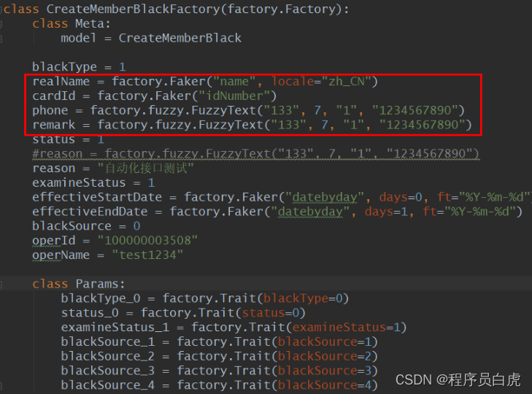This screenshot has width=532, height=394.
Task: Click the "自动化接口测试" string
Action: (x=145, y=169)
